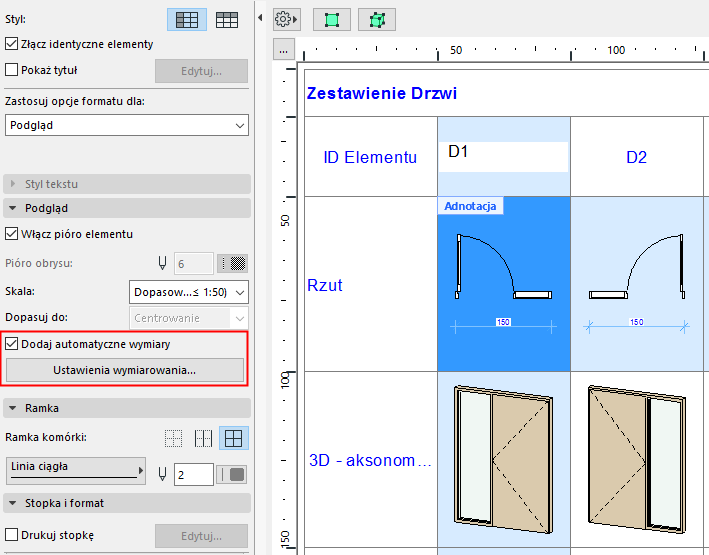
Task: Click the second green nodes toolbar icon
Action: tap(376, 19)
